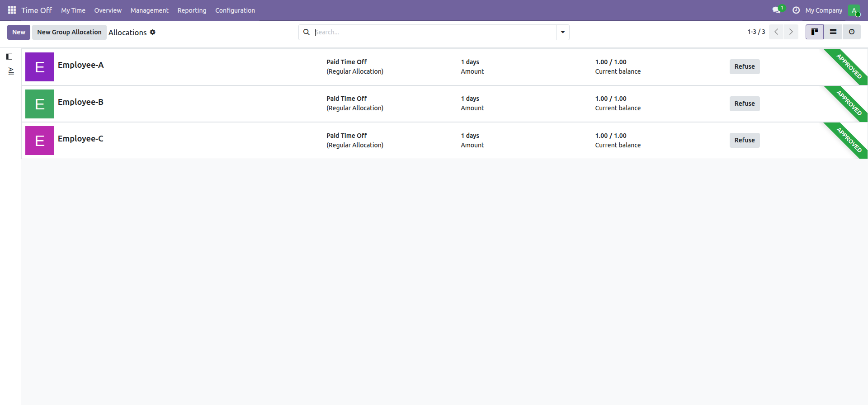
Task: Open Employee-B avatar
Action: [x=40, y=104]
